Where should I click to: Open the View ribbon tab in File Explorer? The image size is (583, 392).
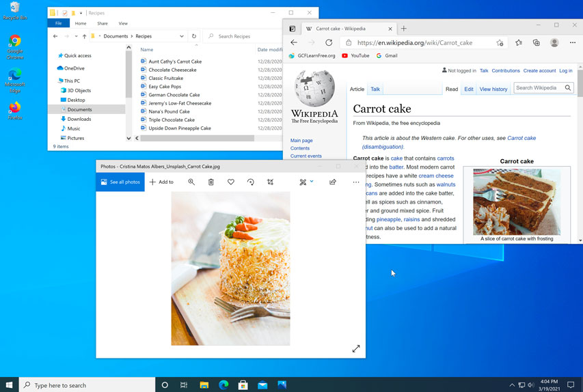coord(123,23)
